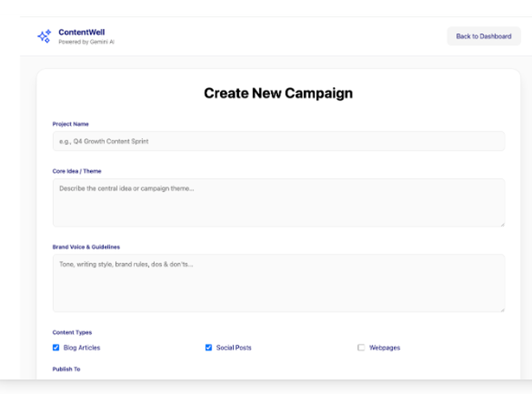Screen dimensions: 532x394
Task: Click the "Project Name" field label
Action: coord(71,124)
